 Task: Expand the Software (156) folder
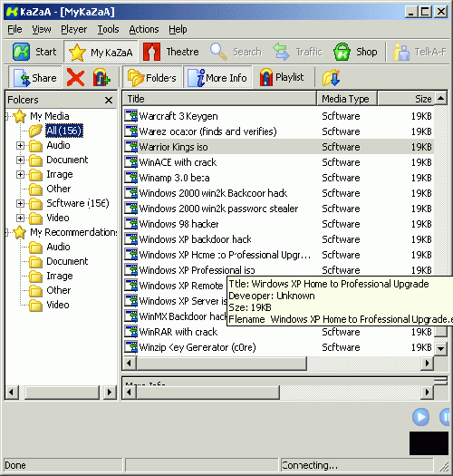tap(20, 203)
